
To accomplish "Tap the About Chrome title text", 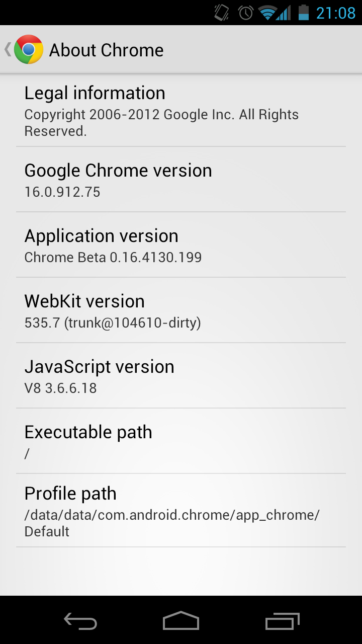I will pyautogui.click(x=106, y=50).
